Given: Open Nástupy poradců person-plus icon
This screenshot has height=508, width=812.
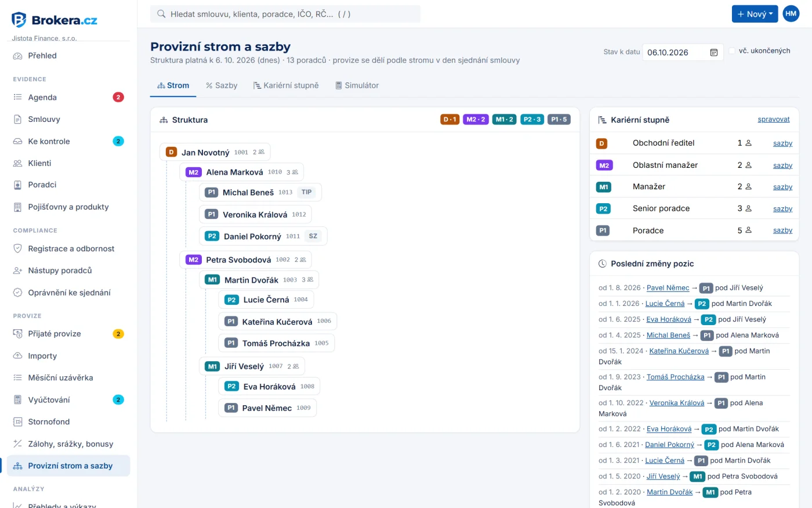Looking at the screenshot, I should coord(17,271).
